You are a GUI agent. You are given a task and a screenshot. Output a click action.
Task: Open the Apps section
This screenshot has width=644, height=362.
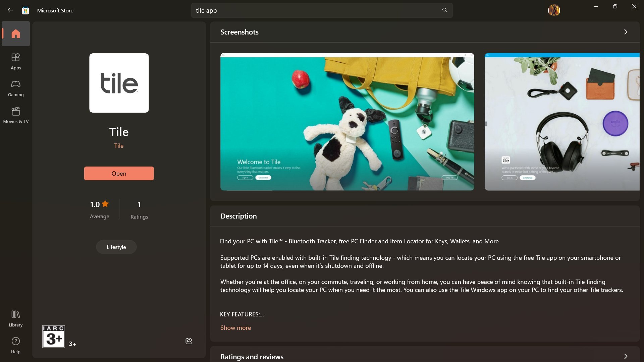tap(16, 61)
